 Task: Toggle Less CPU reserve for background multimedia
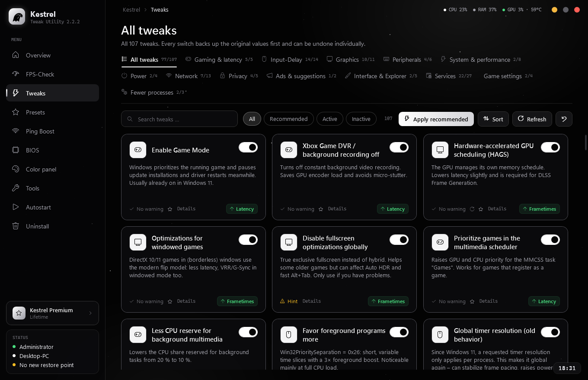[x=248, y=332]
